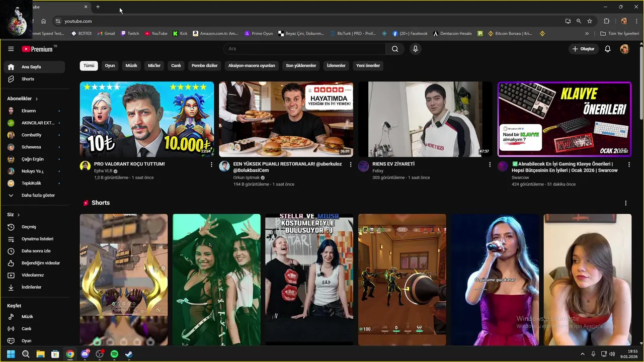Viewport: 644px width, 362px height.
Task: Select the Canlı filter chip
Action: tap(176, 66)
